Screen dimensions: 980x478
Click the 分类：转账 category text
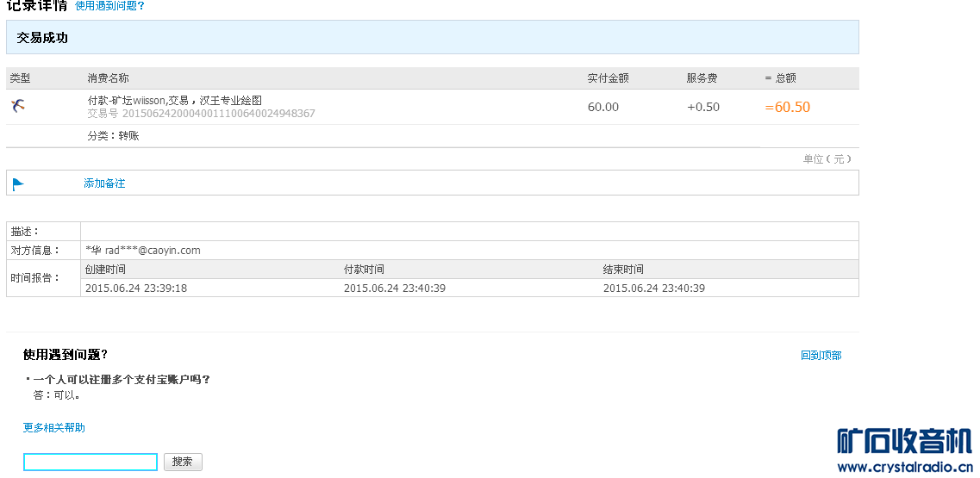(x=113, y=135)
